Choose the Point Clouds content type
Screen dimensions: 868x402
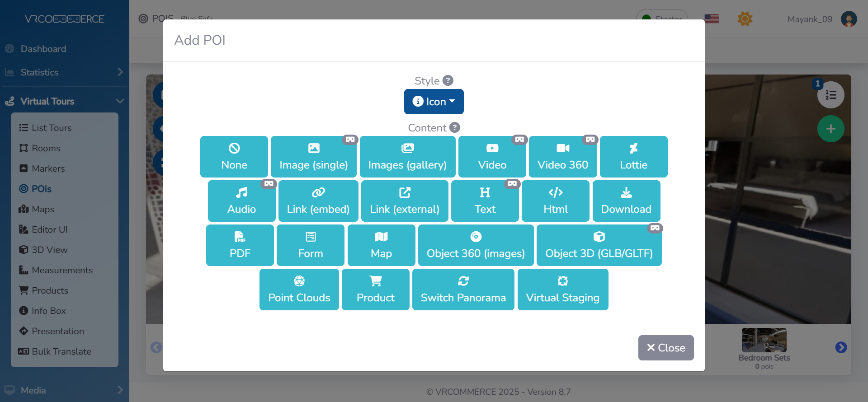299,290
